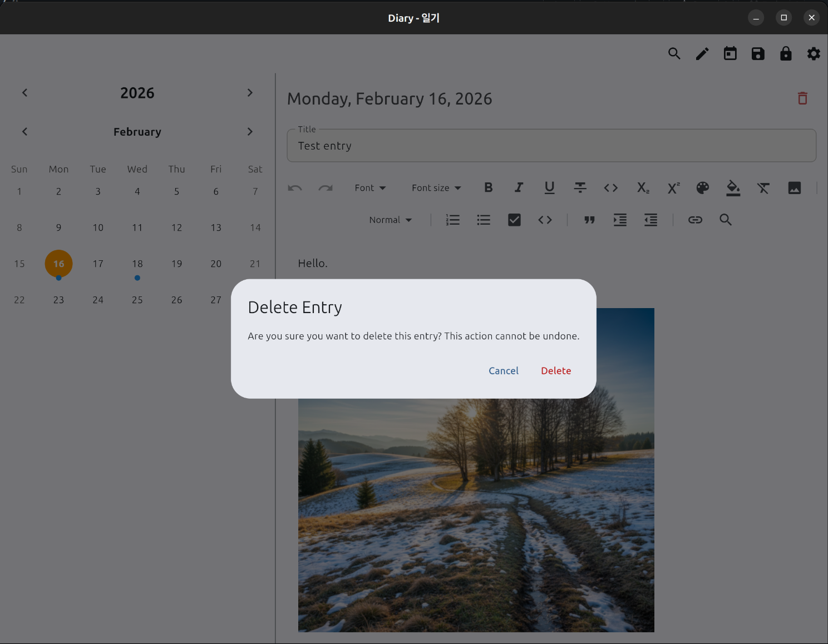The image size is (828, 644).
Task: Insert a hyperlink
Action: click(x=695, y=220)
